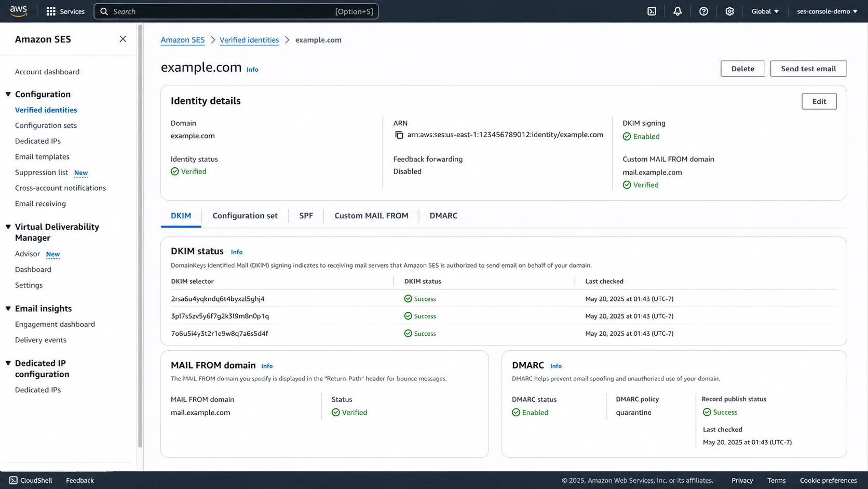
Task: Click the AWS logo home icon
Action: coord(18,11)
